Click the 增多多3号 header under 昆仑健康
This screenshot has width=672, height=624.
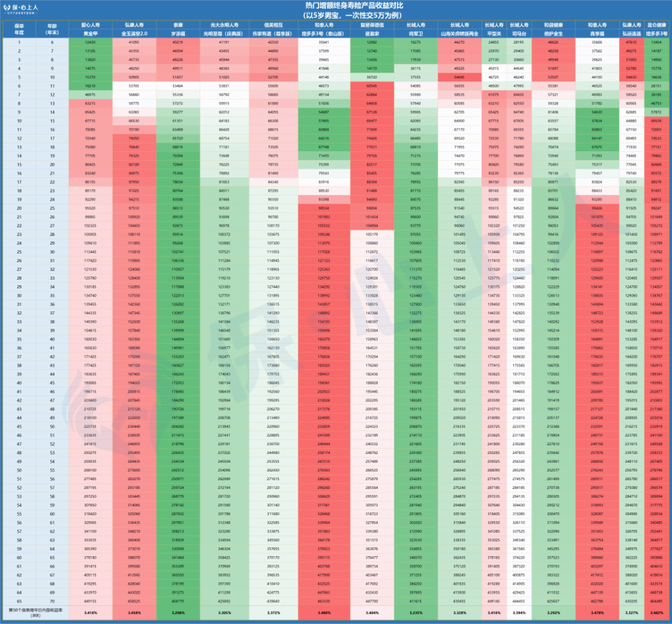tap(656, 34)
